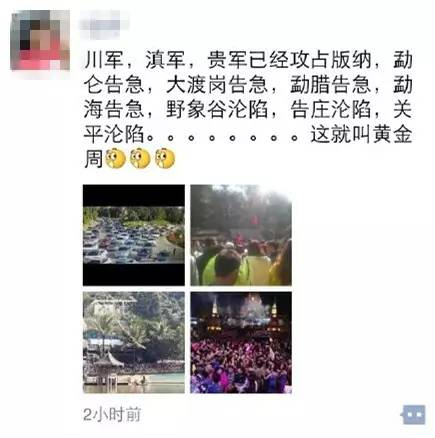Click the phrase 告庄沦陷
This screenshot has height=438, width=435.
pos(331,110)
